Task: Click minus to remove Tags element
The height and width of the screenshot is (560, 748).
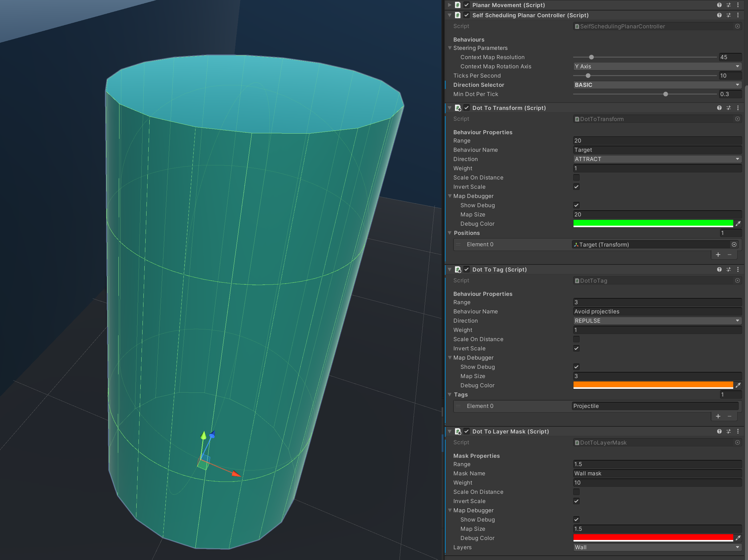Action: click(730, 416)
